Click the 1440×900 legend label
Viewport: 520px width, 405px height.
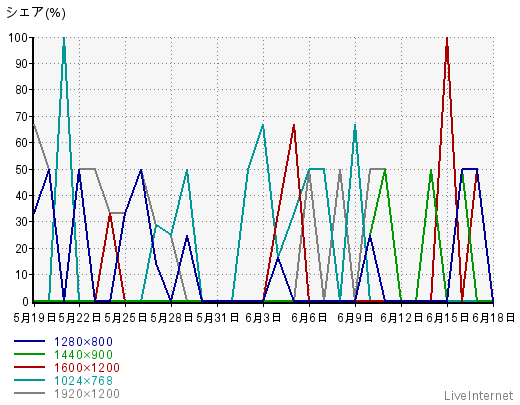coord(83,355)
